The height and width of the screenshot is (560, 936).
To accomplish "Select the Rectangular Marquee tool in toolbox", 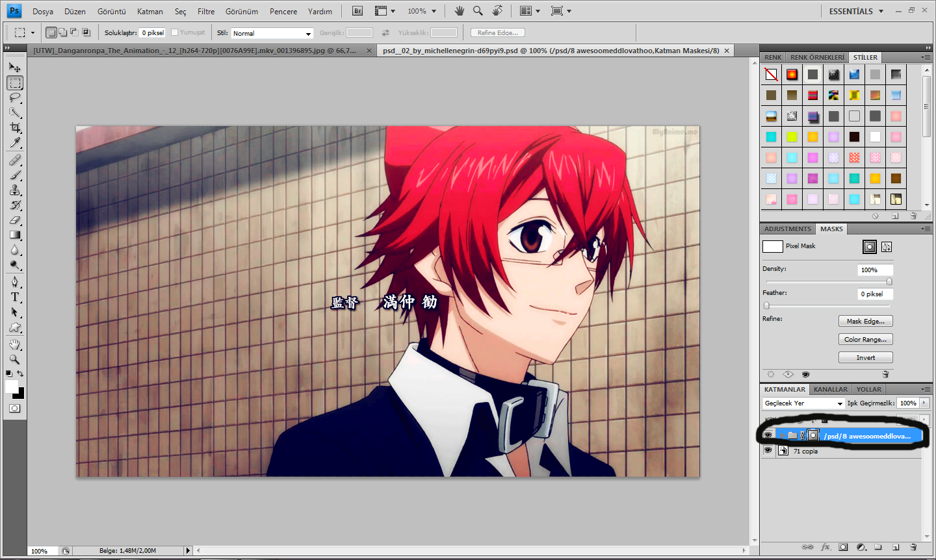I will tap(15, 83).
